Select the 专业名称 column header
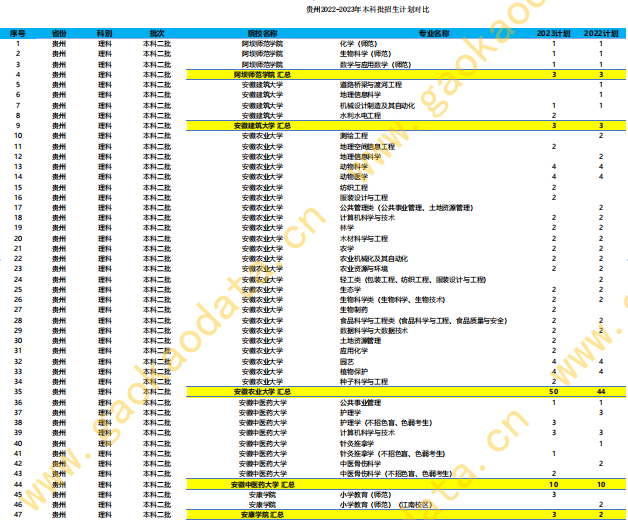 (432, 34)
